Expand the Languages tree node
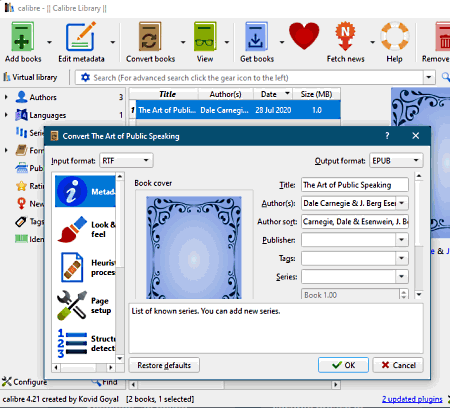This screenshot has height=408, width=450. click(6, 115)
